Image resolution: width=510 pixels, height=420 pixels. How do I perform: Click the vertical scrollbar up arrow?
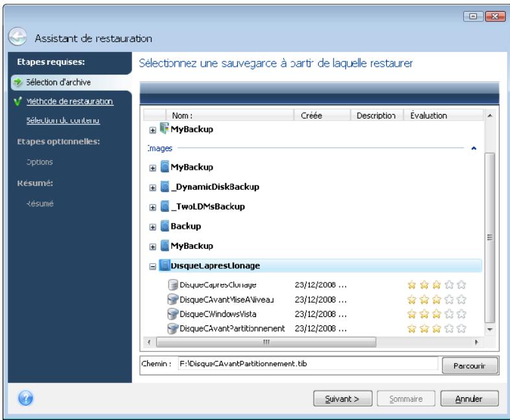[x=490, y=115]
